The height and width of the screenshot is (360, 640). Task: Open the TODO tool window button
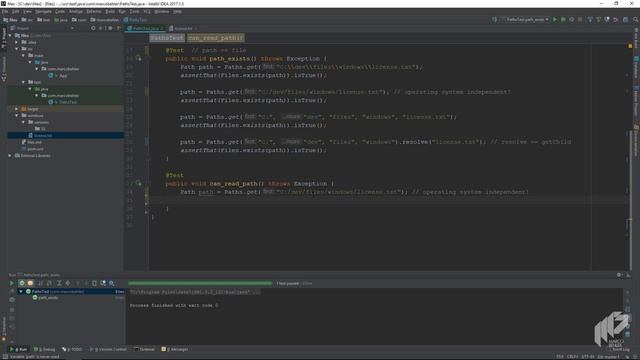[72, 349]
